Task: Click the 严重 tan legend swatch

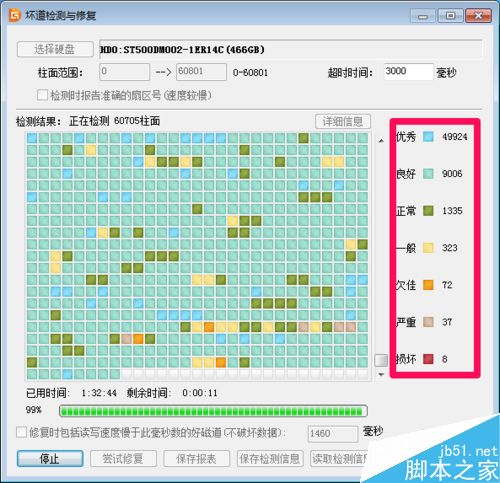Action: (428, 322)
